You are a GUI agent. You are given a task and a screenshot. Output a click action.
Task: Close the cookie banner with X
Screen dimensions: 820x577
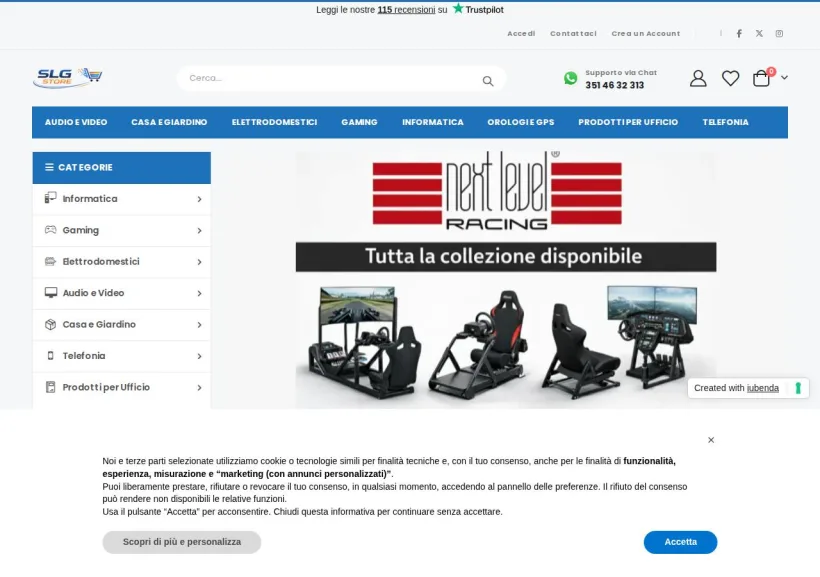(711, 440)
